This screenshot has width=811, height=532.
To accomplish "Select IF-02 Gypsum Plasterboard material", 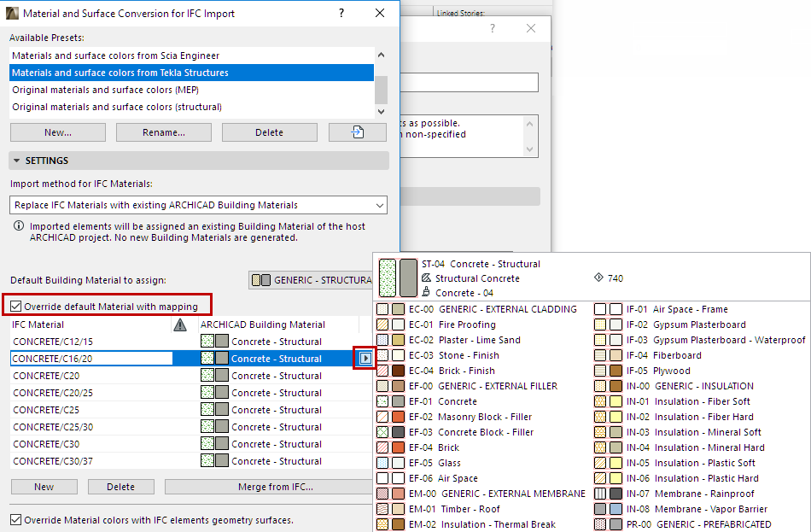I will pyautogui.click(x=670, y=324).
